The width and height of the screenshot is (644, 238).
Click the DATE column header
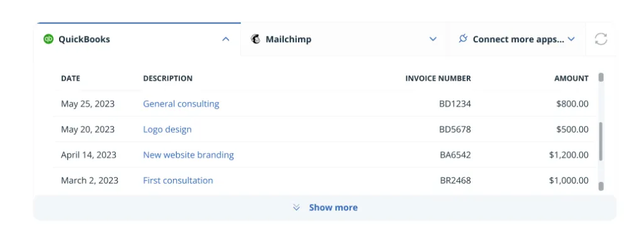point(70,79)
